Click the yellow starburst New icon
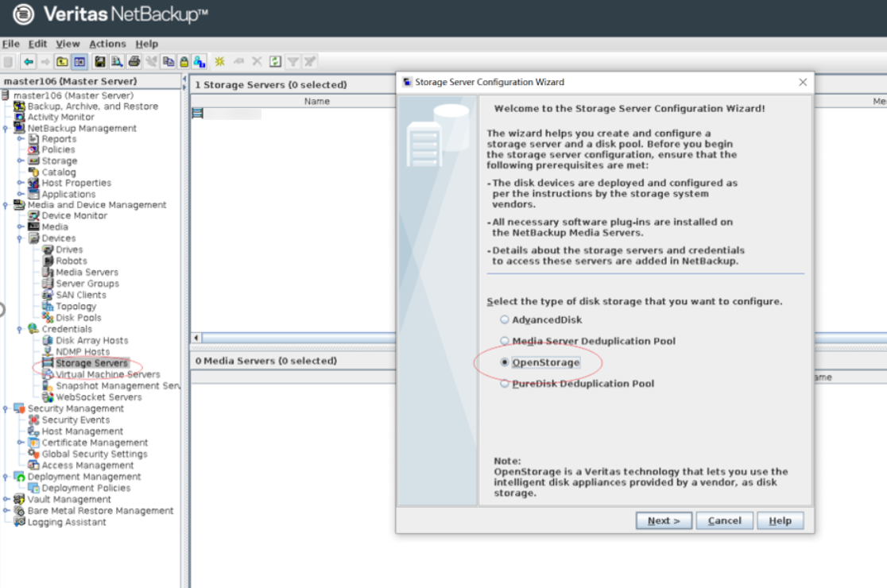This screenshot has width=887, height=588. point(220,62)
